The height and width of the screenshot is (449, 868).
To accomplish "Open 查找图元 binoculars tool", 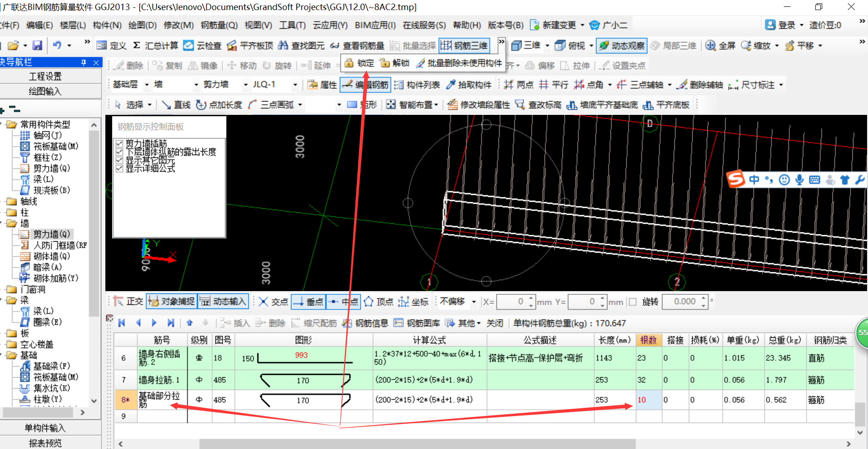I will pyautogui.click(x=301, y=45).
